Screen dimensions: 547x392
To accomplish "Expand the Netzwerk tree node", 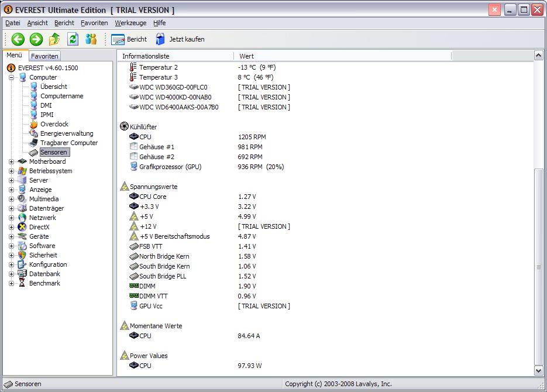I will [11, 218].
